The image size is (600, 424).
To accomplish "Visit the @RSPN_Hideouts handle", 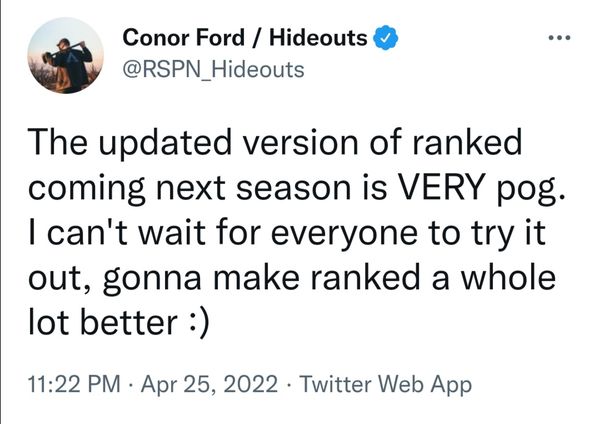I will pyautogui.click(x=214, y=70).
